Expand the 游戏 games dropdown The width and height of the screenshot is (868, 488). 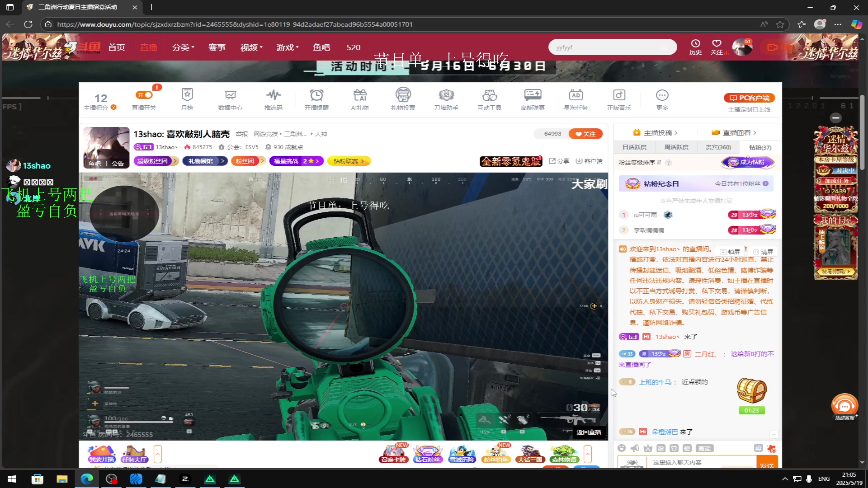(x=288, y=47)
